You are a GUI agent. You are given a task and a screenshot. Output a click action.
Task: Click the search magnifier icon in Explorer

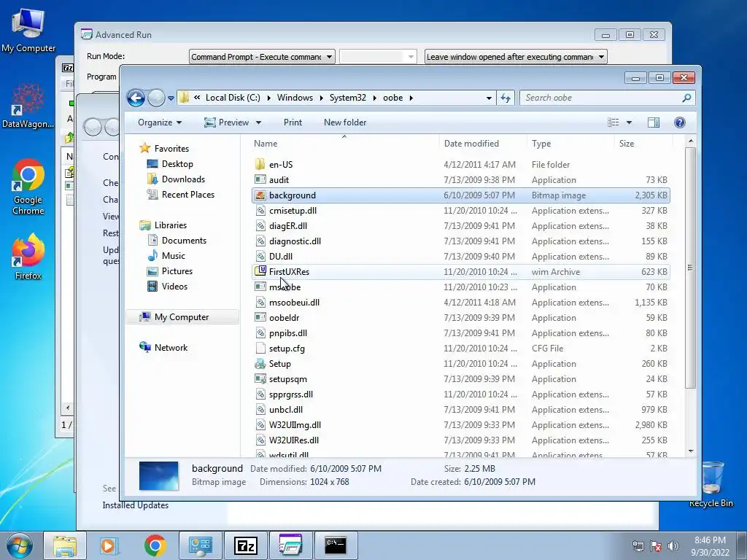686,98
